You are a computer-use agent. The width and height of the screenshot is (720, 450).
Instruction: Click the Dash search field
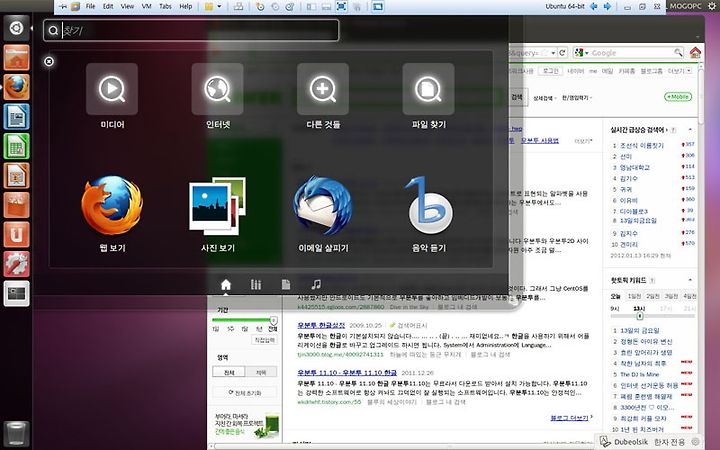191,30
